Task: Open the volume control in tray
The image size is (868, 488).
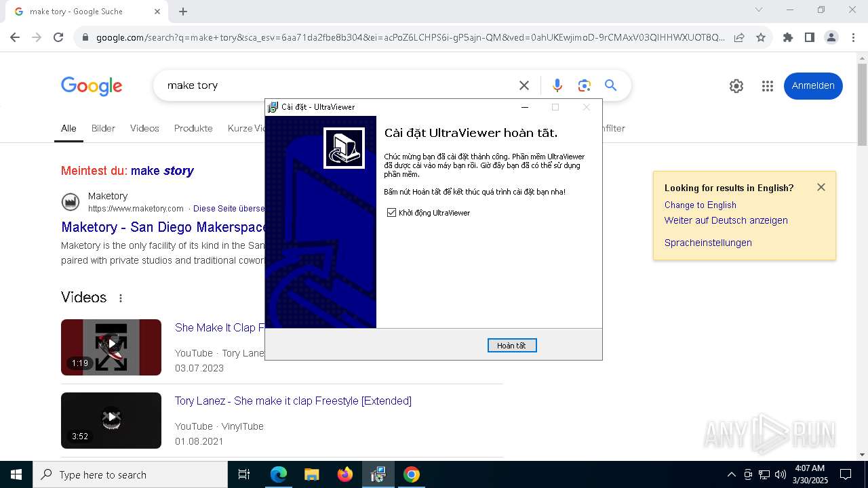Action: (x=781, y=474)
